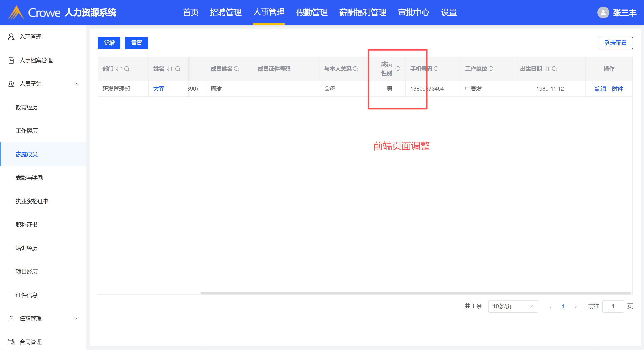Screen dimensions: 644x350
Task: Open the 10条/页 page size dropdown
Action: pos(513,306)
